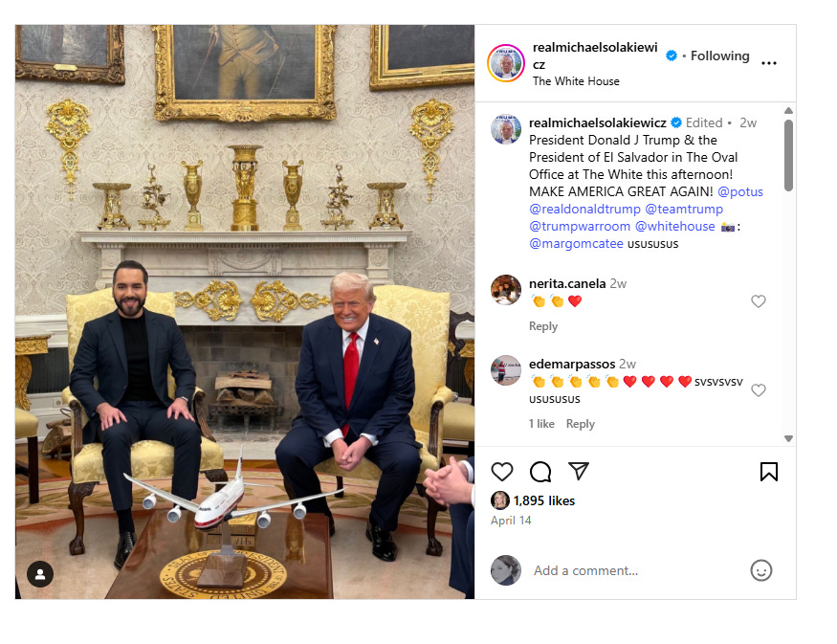
Task: Open the @margomcatee mention link
Action: click(x=576, y=243)
